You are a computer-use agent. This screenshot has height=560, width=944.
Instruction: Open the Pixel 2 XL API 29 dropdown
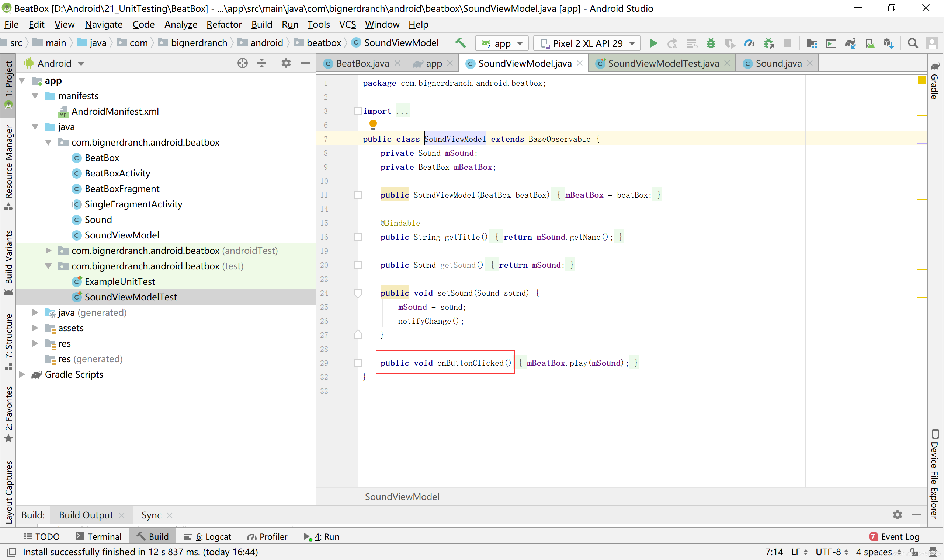coord(587,43)
